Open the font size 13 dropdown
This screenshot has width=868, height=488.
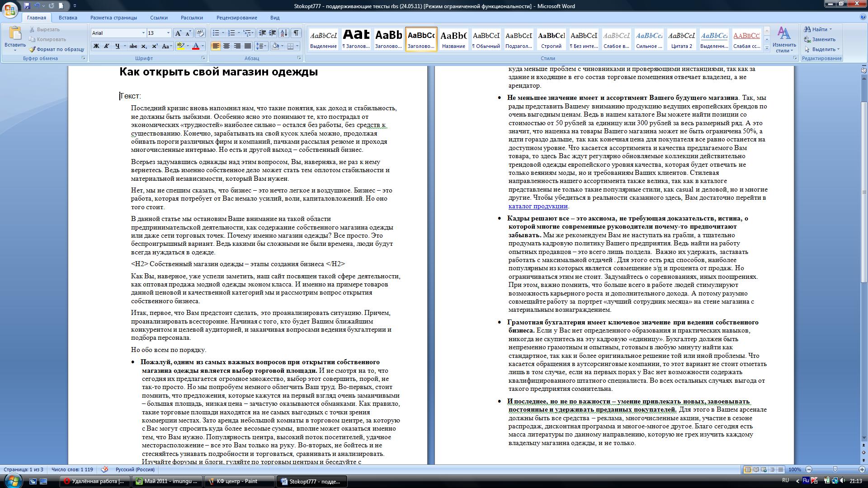[168, 33]
